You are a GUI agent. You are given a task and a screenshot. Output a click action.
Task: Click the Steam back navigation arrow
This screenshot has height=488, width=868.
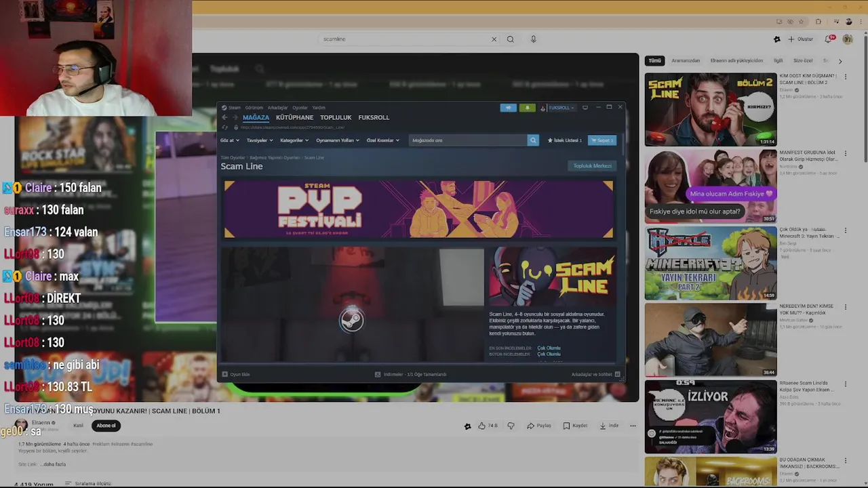point(224,117)
